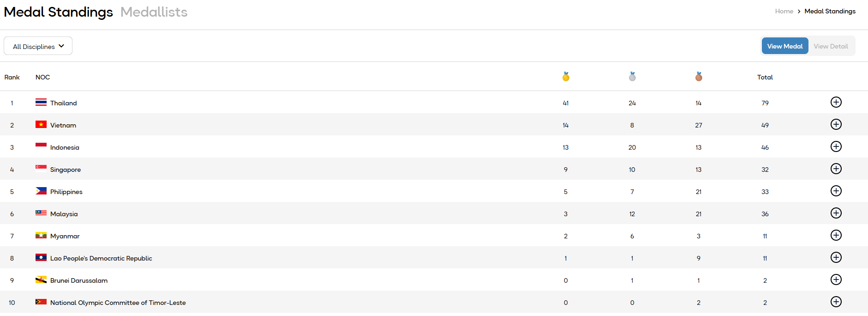Click the Lao People's Democratic Republic name

(101, 258)
